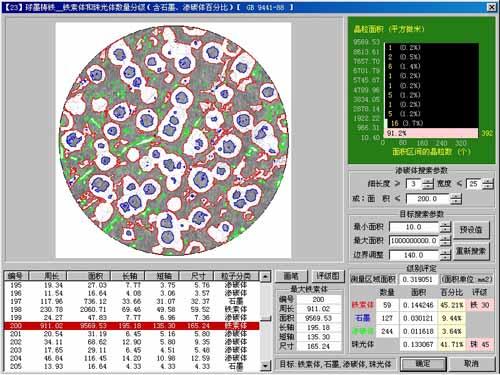Click the pink 91.2% histogram bar
This screenshot has width=500, height=375.
(x=431, y=133)
